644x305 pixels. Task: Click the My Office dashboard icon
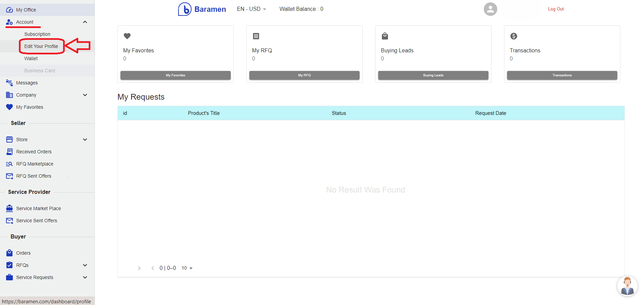[9, 10]
